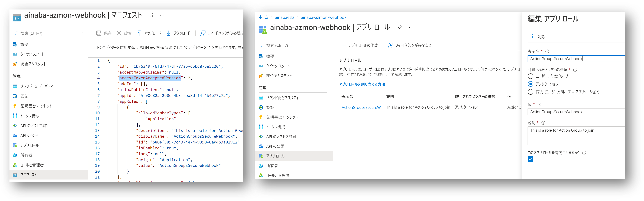Select マニフェスト in Manifest window sidebar
Viewport: 644px width, 201px height.
[x=49, y=175]
